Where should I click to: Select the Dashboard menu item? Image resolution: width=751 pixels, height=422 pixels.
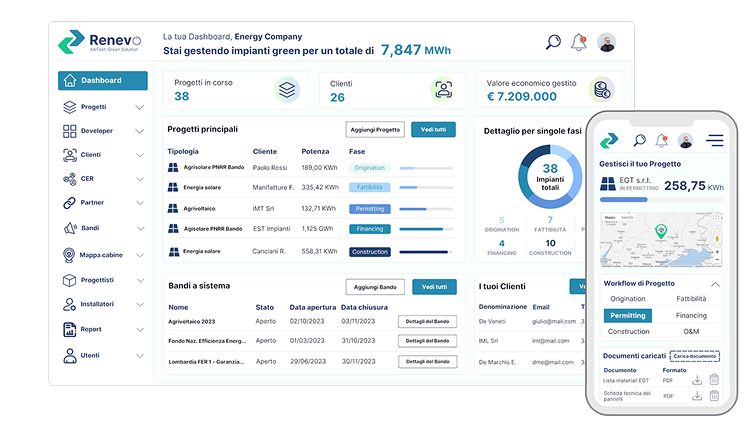103,80
